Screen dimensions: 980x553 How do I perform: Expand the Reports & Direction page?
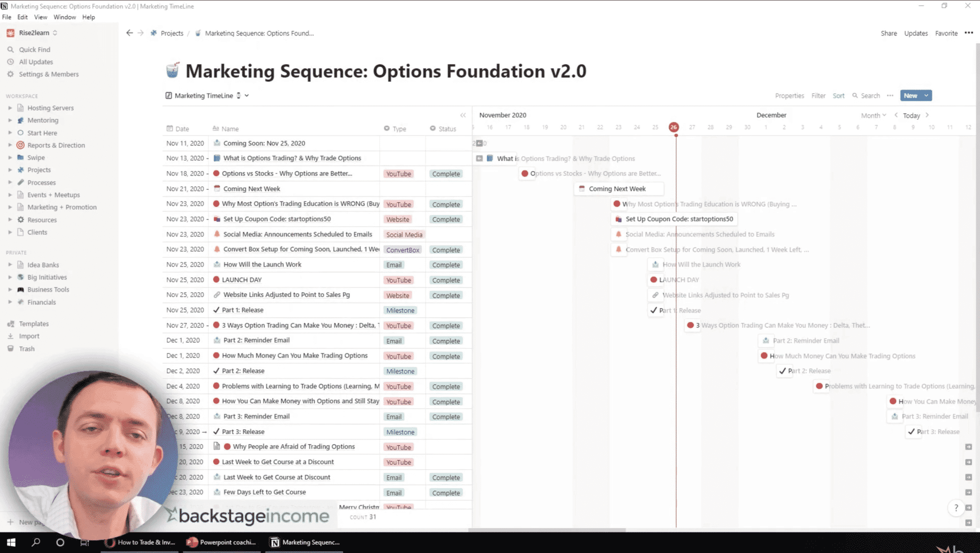tap(10, 145)
